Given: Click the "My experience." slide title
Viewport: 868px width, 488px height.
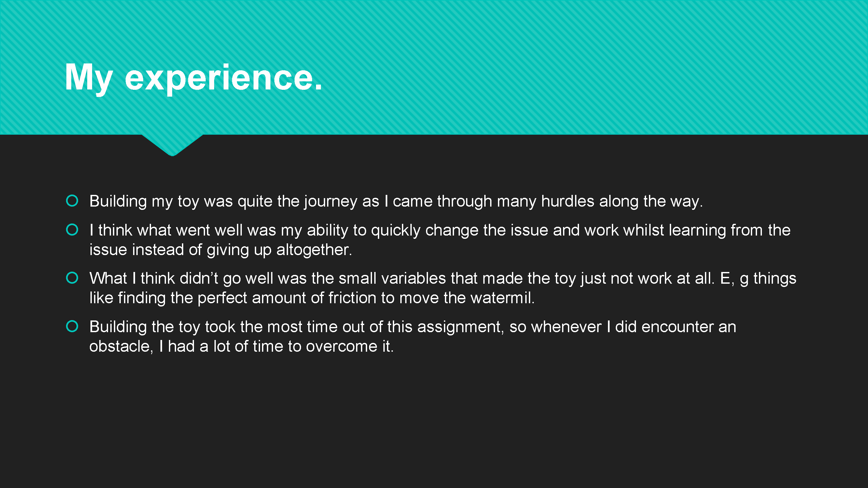Looking at the screenshot, I should (x=194, y=78).
